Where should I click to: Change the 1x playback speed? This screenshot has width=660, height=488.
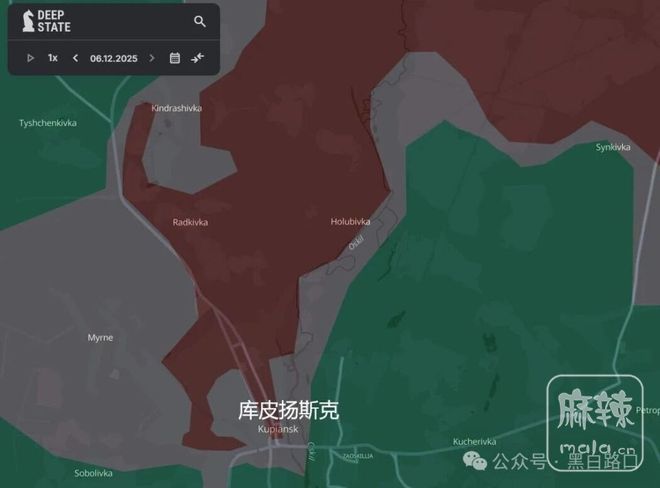point(53,58)
